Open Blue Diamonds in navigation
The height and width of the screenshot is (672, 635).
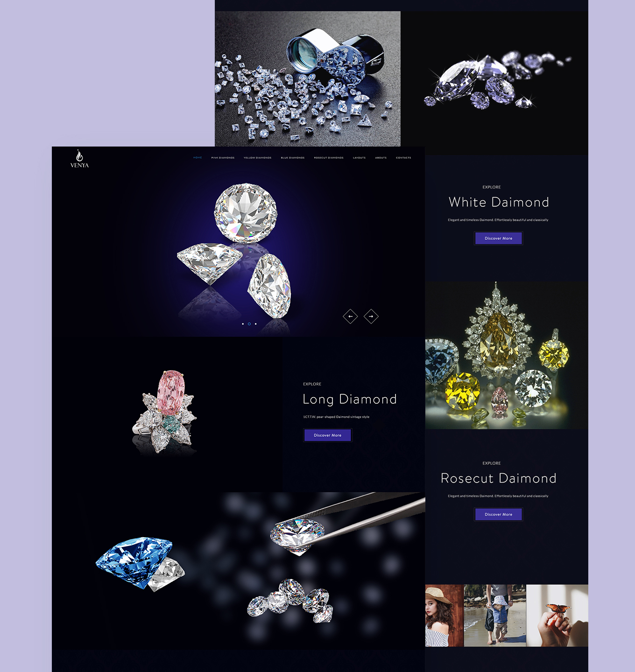pyautogui.click(x=293, y=158)
